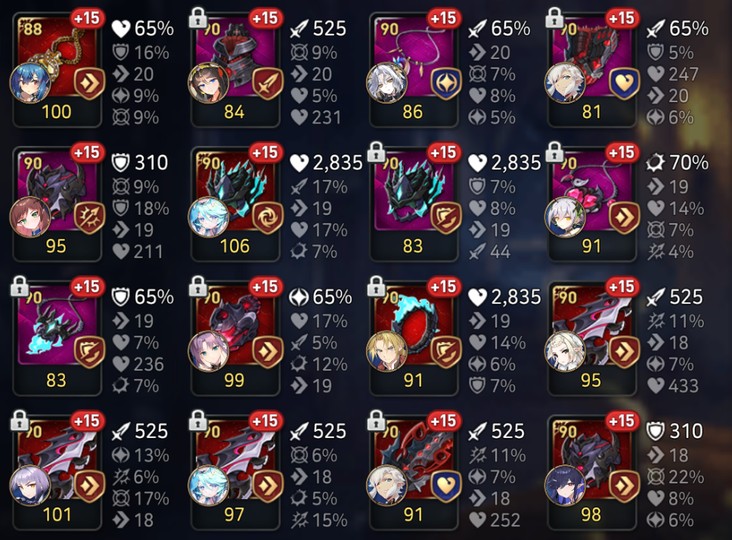Viewport: 732px width, 540px height.
Task: Click the sword attack set icon on gear scored 84
Action: 267,83
